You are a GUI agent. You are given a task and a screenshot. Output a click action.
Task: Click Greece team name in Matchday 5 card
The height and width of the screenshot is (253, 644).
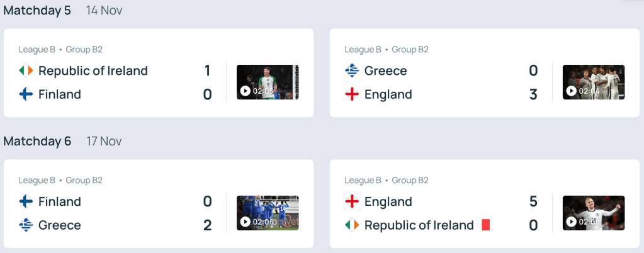click(x=385, y=71)
